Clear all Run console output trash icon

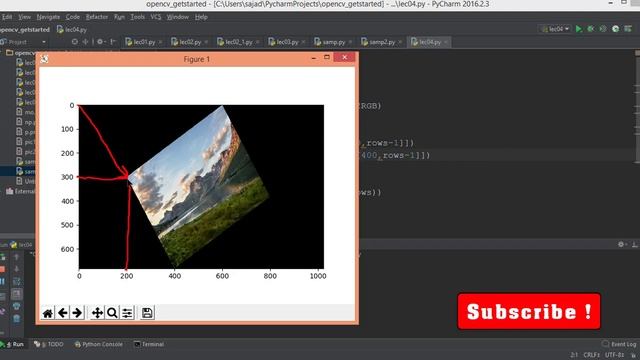(x=16, y=318)
